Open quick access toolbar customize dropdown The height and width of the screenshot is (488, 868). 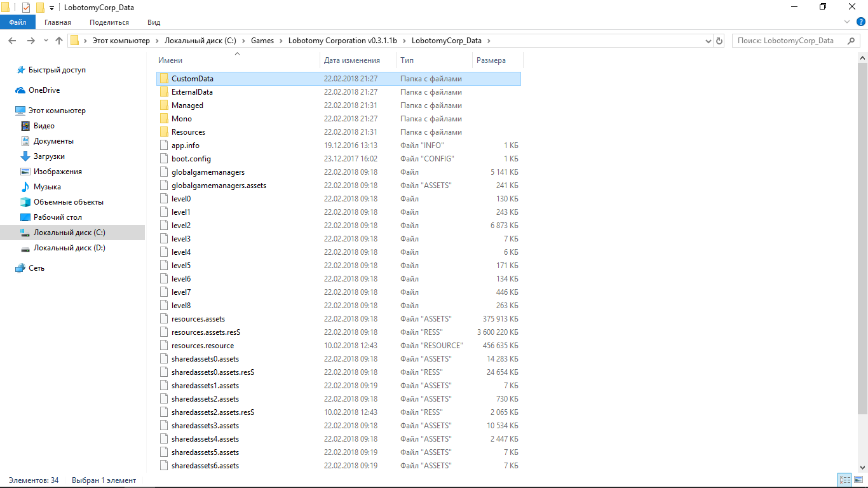pos(51,8)
